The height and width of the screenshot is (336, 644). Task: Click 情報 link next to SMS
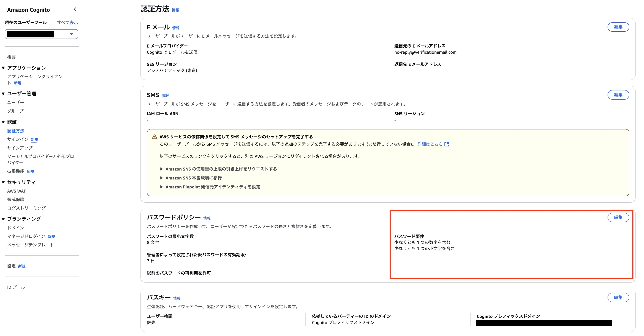click(x=165, y=96)
